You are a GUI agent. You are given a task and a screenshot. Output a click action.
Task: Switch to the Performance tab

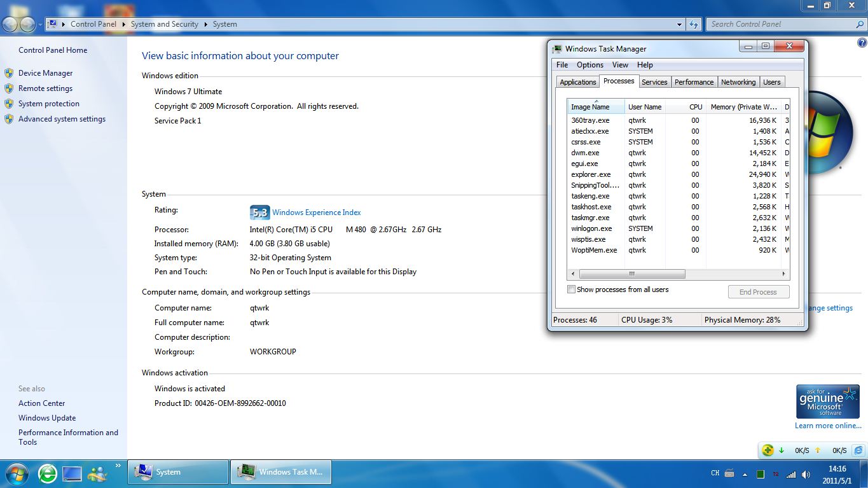[x=694, y=82]
